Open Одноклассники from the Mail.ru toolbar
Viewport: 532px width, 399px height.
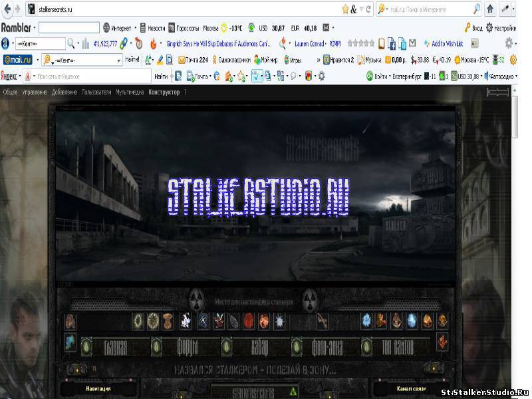point(231,60)
